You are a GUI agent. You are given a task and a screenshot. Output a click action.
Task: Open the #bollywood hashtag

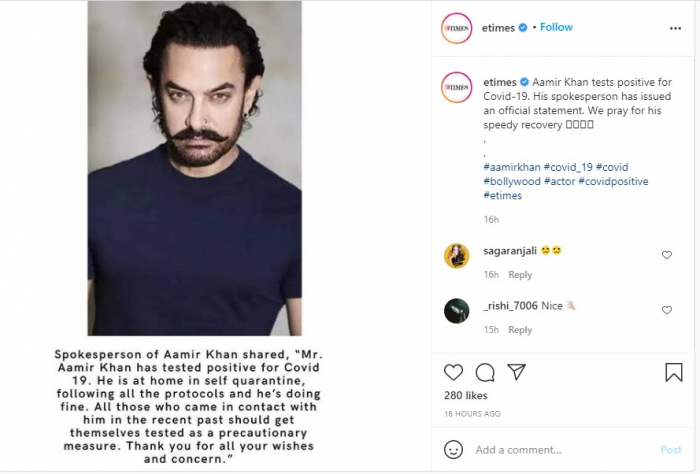[x=512, y=182]
